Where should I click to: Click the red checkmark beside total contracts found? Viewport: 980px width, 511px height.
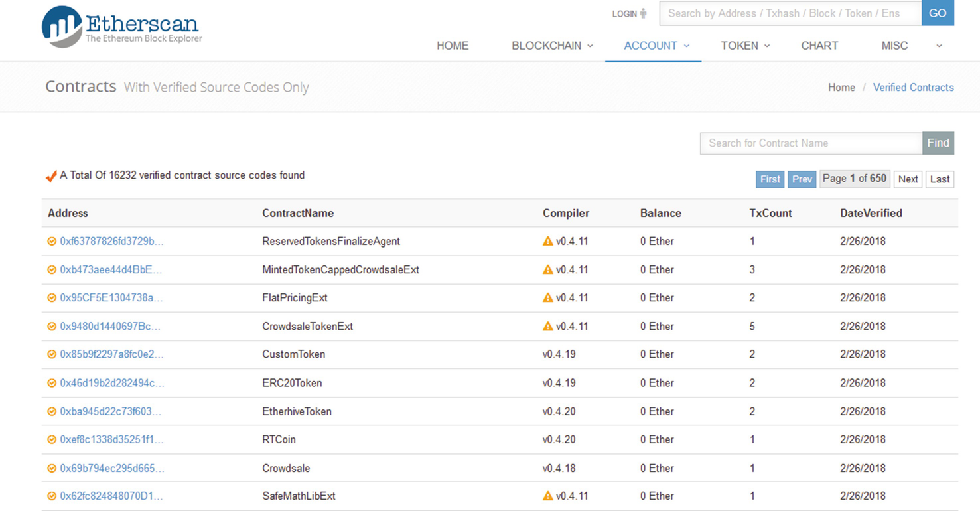51,177
